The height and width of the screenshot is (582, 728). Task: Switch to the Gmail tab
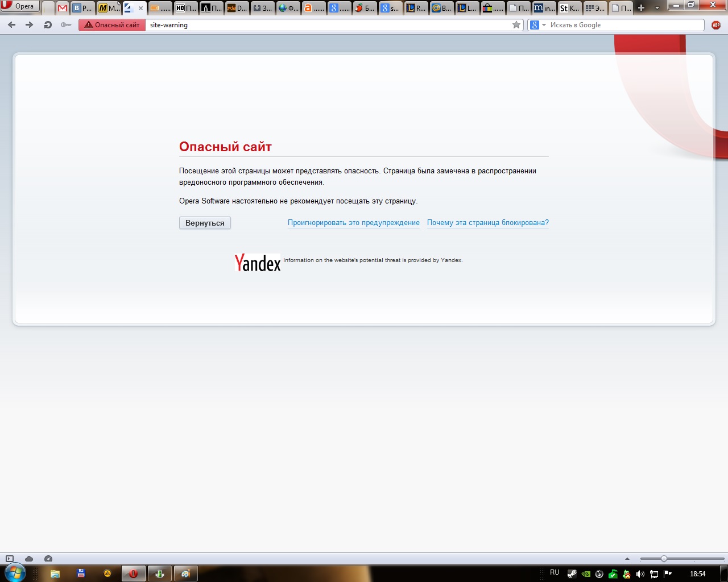point(63,8)
